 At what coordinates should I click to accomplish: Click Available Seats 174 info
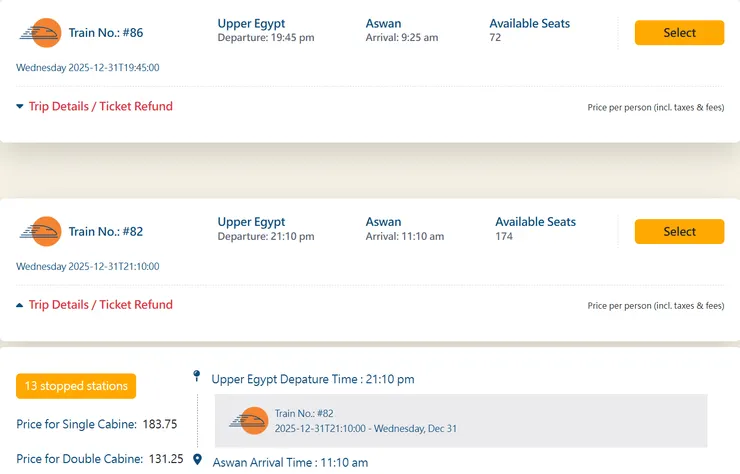[x=535, y=229]
